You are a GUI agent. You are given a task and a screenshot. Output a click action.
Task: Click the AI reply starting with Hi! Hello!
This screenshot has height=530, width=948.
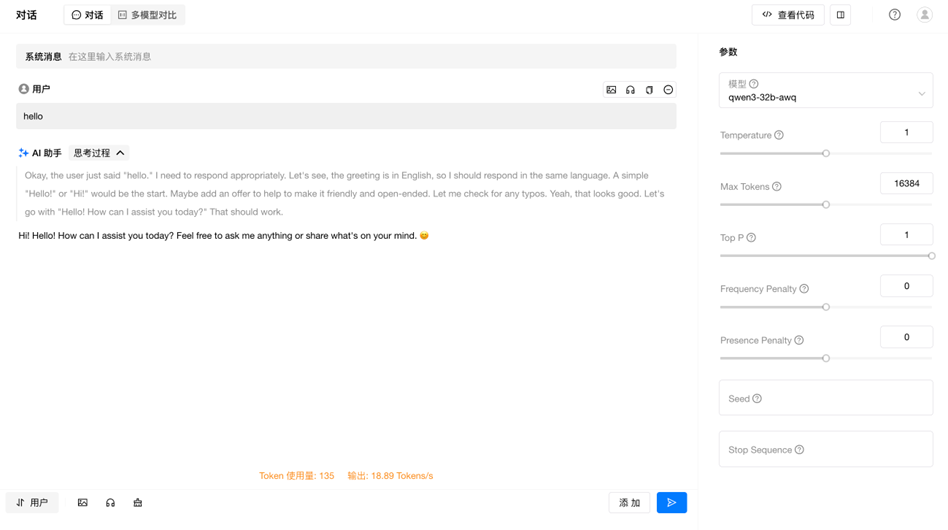(x=224, y=236)
